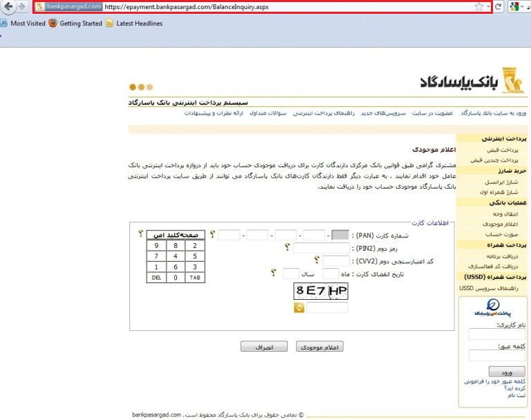This screenshot has width=531, height=420.
Task: Tap 0 on the secure keypad
Action: pos(176,278)
